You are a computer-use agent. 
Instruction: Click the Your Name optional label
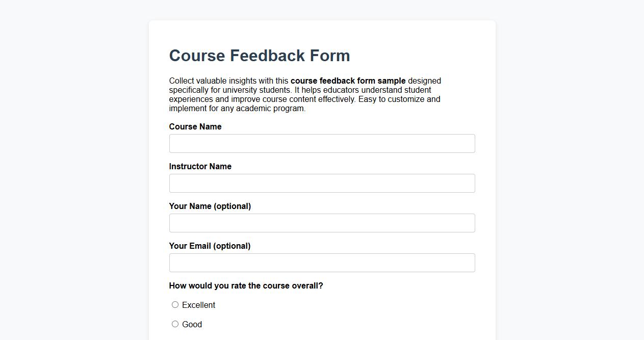coord(210,206)
